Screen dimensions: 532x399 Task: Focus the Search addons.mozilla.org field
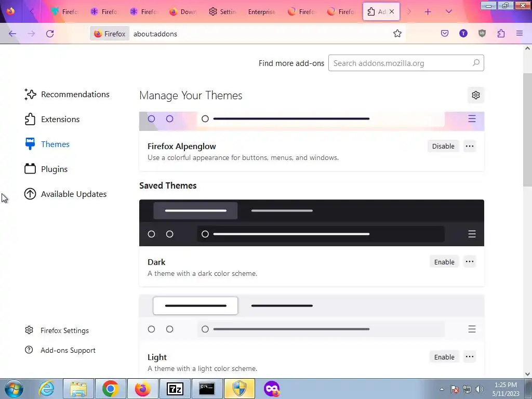pos(406,63)
